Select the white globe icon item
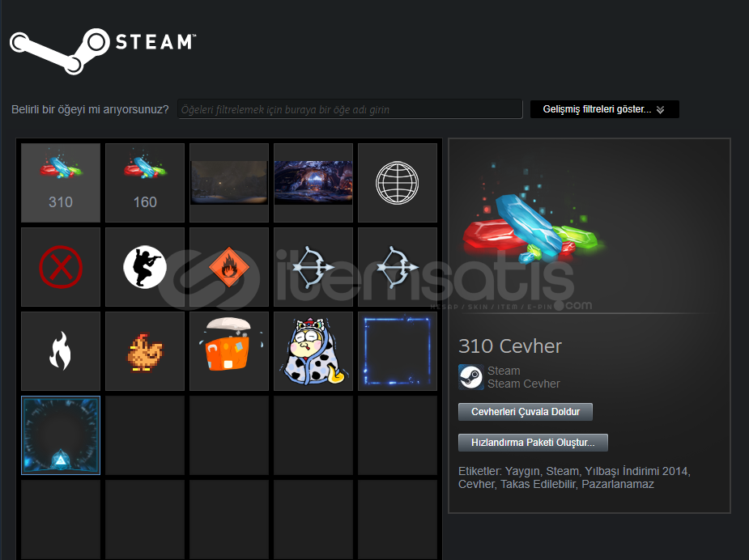The image size is (749, 560). click(398, 183)
